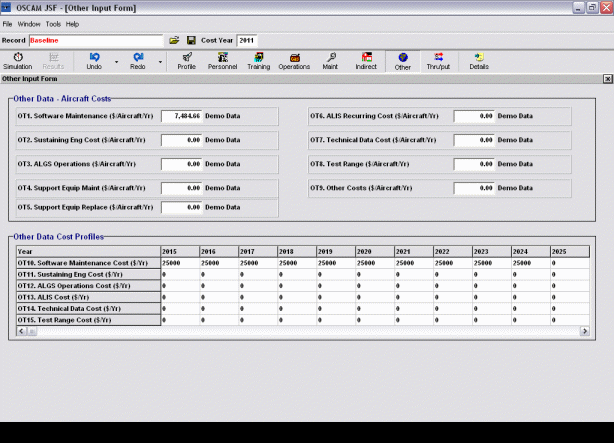The image size is (614, 443).
Task: Click the Results toolbar icon
Action: 53,61
